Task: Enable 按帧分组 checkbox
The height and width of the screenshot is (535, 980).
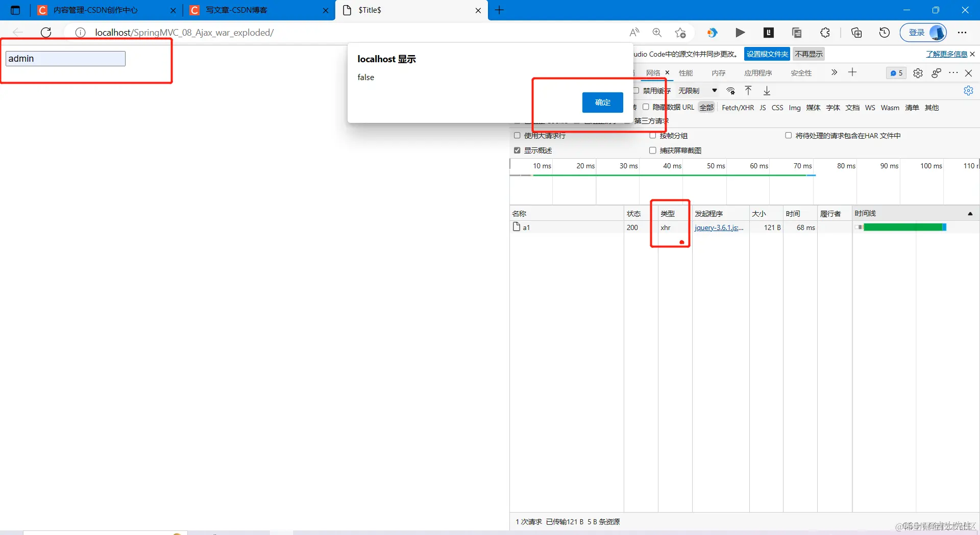Action: (652, 136)
